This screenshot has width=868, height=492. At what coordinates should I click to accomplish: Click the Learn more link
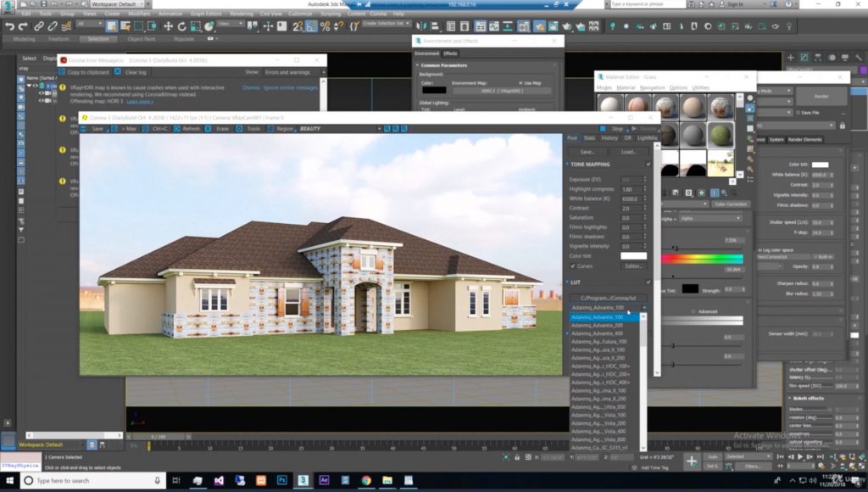tap(140, 102)
